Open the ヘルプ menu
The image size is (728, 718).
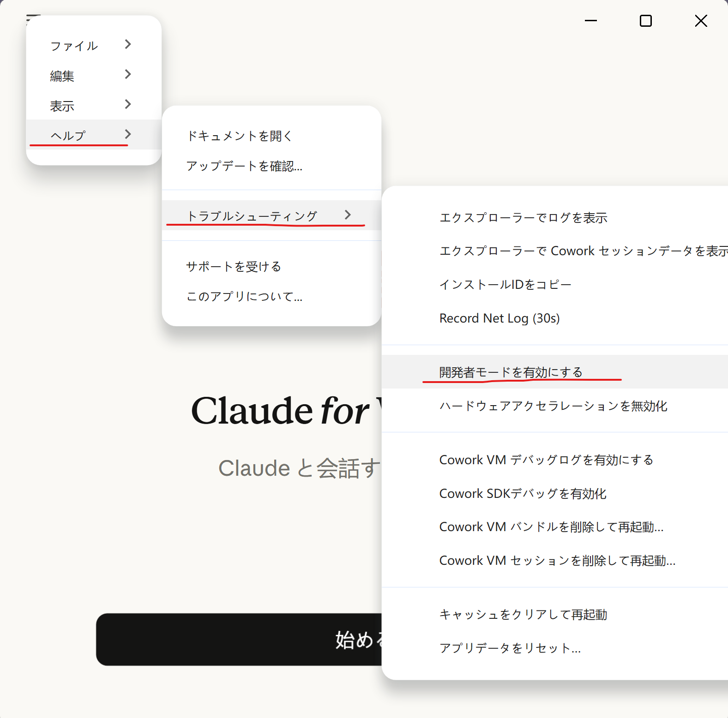94,135
